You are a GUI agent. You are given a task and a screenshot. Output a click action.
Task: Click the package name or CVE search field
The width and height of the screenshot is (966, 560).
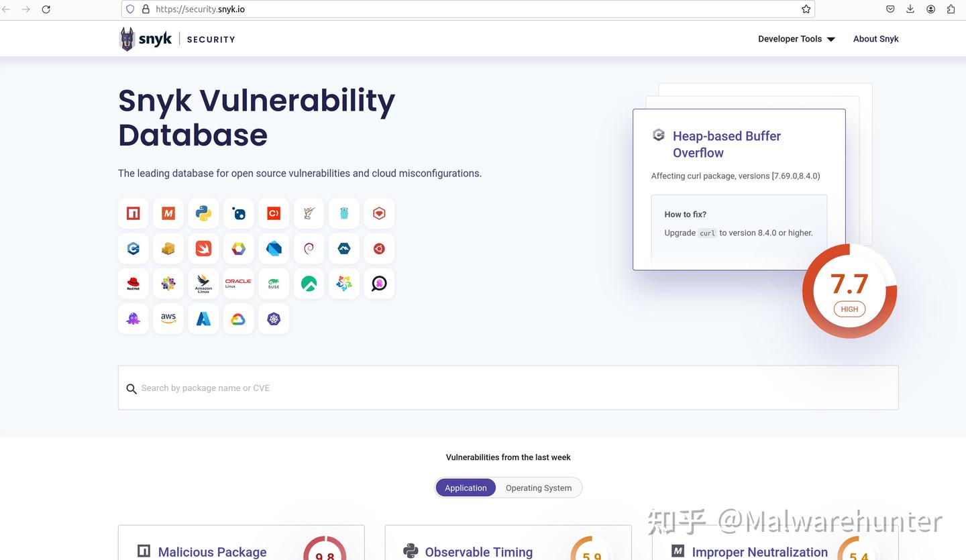[x=508, y=388]
